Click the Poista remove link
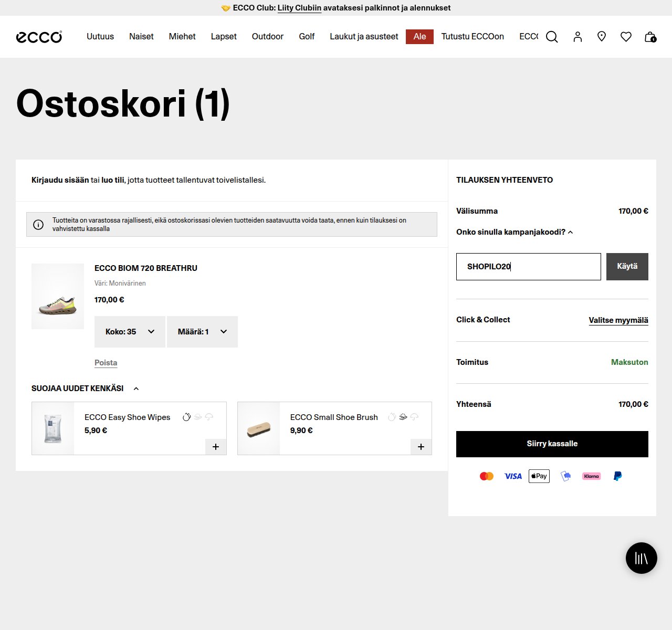 [x=106, y=363]
